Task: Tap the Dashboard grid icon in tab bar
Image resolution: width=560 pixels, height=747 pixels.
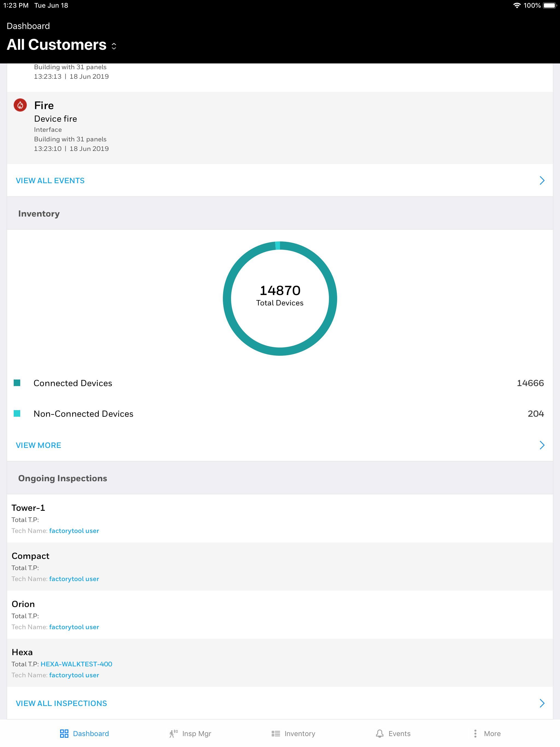Action: pos(64,734)
